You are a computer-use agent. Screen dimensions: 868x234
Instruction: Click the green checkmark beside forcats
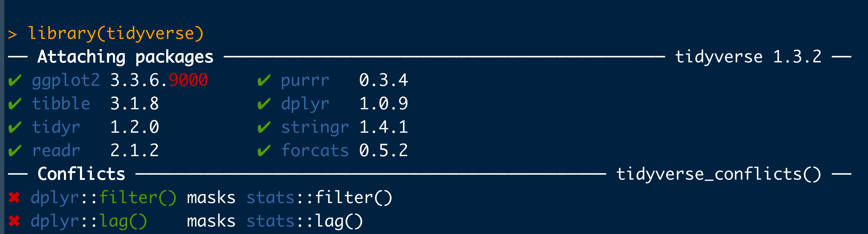(264, 151)
